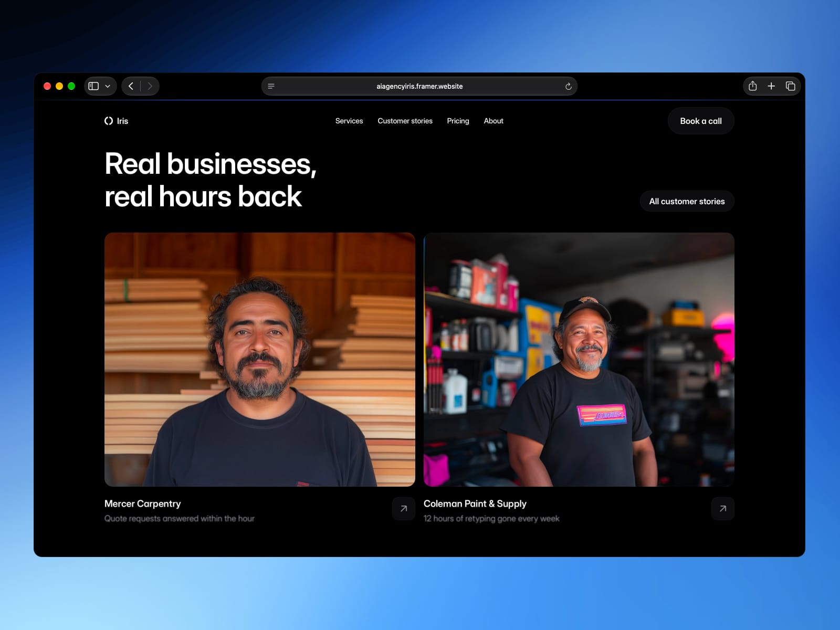This screenshot has width=840, height=630.
Task: Toggle the Safari sidebar icon
Action: (93, 86)
